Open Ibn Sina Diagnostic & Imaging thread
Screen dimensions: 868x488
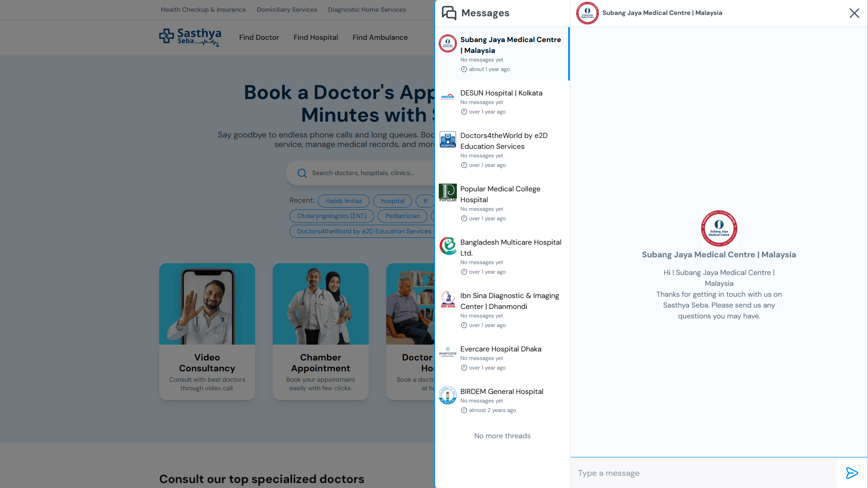click(x=502, y=310)
